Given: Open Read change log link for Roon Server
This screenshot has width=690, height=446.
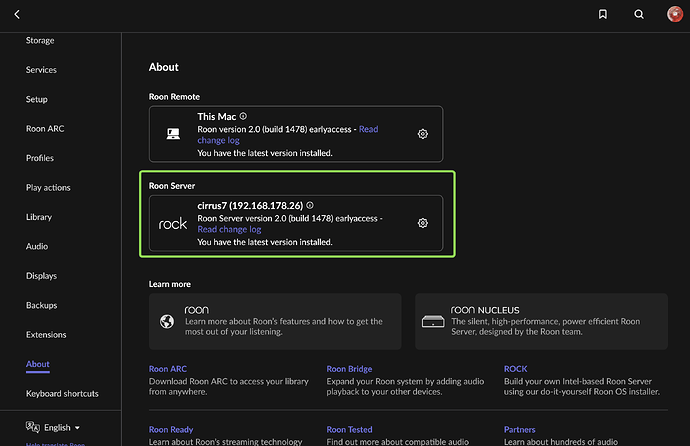Looking at the screenshot, I should (229, 229).
